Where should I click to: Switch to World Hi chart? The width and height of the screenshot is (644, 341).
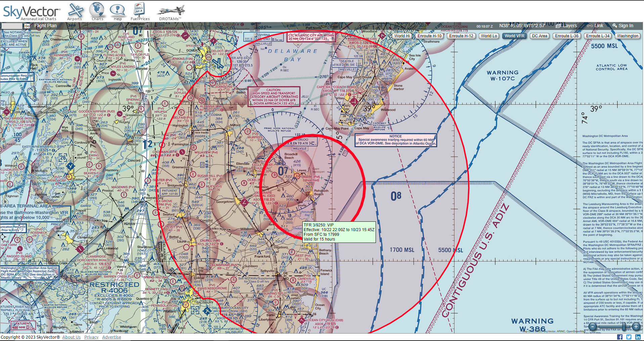coord(402,36)
